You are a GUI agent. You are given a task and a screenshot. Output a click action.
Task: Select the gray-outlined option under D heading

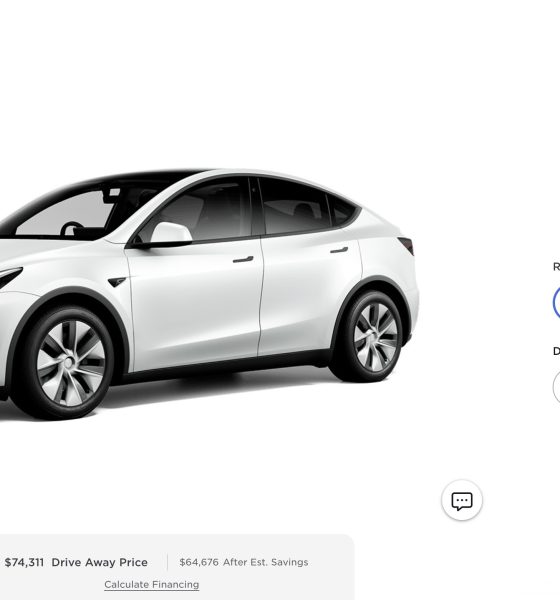[x=557, y=387]
